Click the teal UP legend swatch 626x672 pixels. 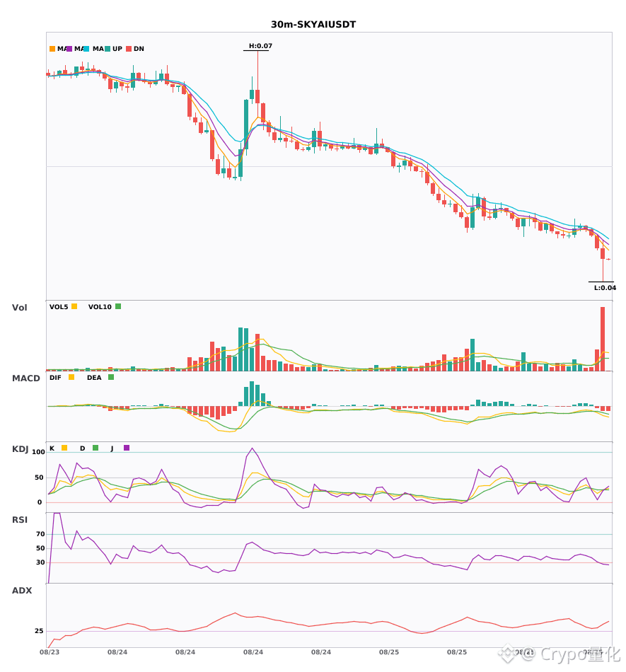[108, 49]
